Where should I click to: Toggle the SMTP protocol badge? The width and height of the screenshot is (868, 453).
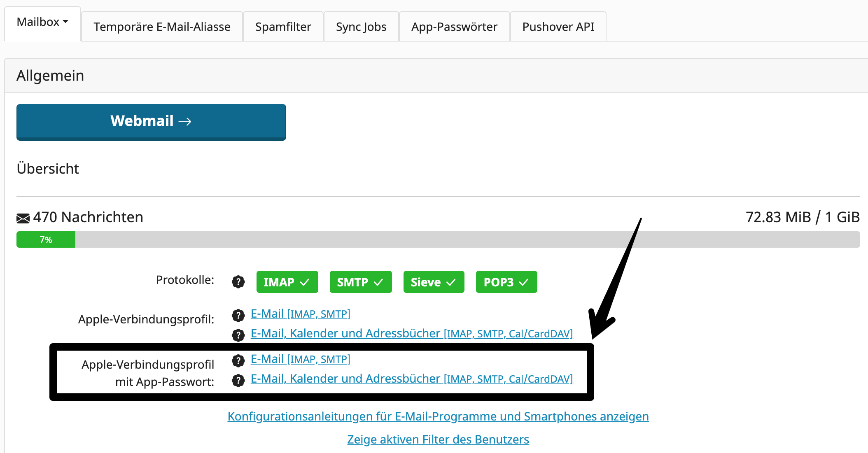[360, 282]
